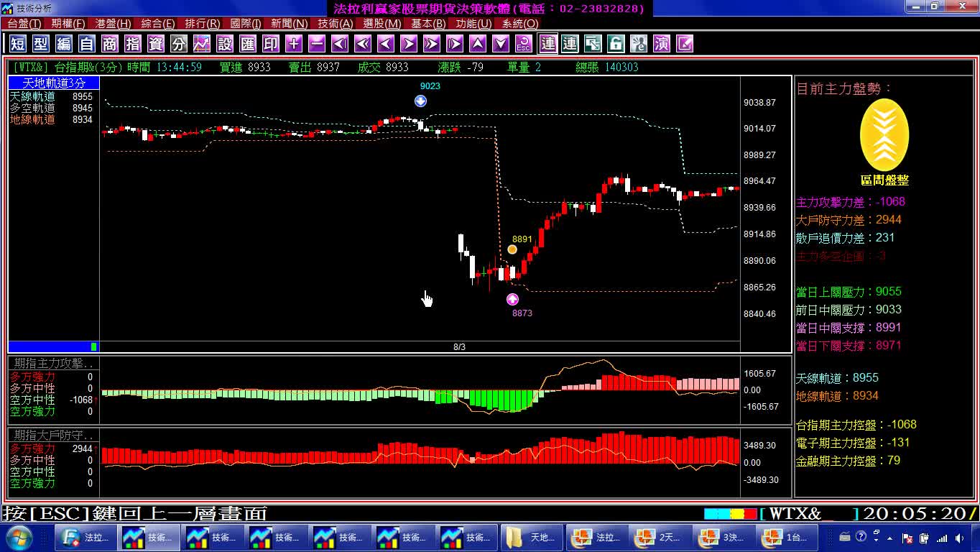Open the 技術(A) menu
The image size is (980, 552).
point(336,24)
